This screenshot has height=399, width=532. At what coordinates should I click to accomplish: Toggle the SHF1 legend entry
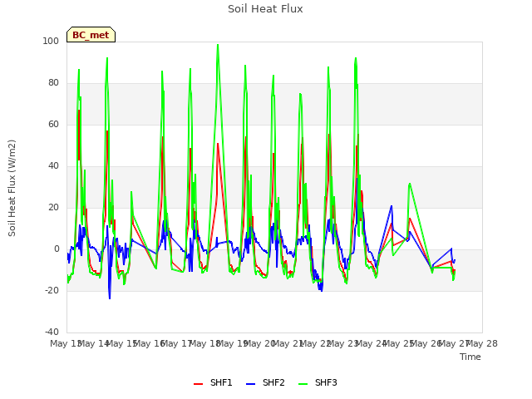tap(213, 382)
